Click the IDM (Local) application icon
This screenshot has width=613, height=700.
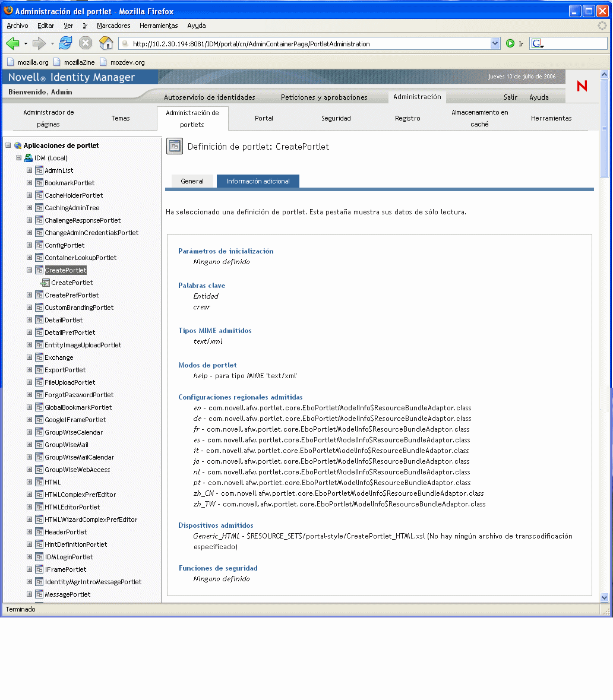tap(29, 158)
